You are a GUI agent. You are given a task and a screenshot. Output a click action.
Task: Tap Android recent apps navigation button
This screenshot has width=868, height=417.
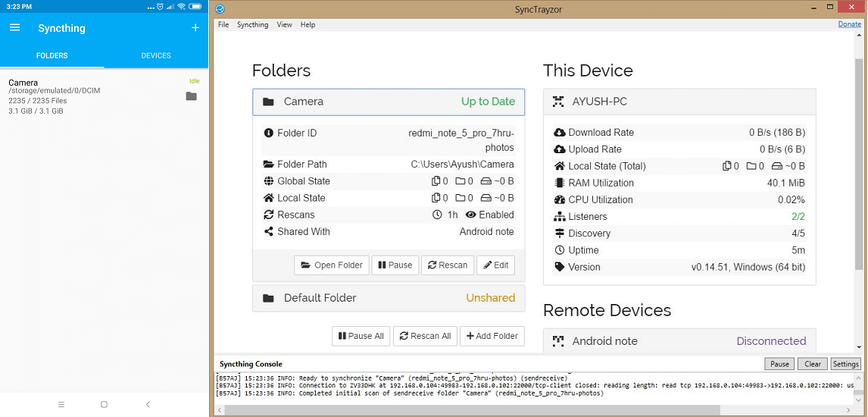tap(61, 404)
